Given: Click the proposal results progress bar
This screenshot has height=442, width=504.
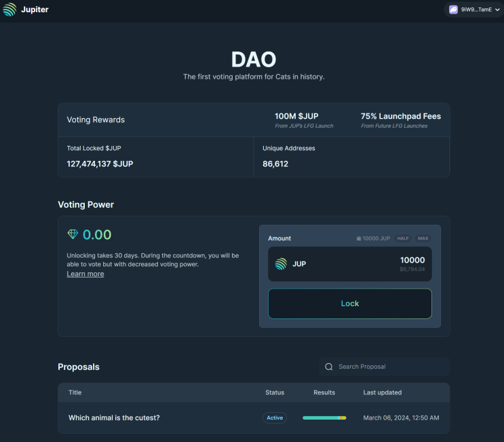Looking at the screenshot, I should pyautogui.click(x=324, y=418).
